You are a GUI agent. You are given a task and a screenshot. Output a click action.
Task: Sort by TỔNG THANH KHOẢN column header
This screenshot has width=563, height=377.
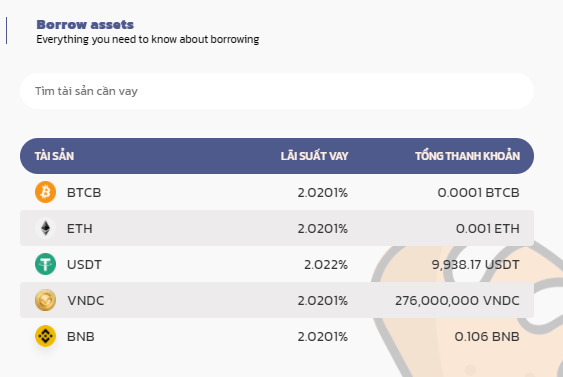coord(467,156)
